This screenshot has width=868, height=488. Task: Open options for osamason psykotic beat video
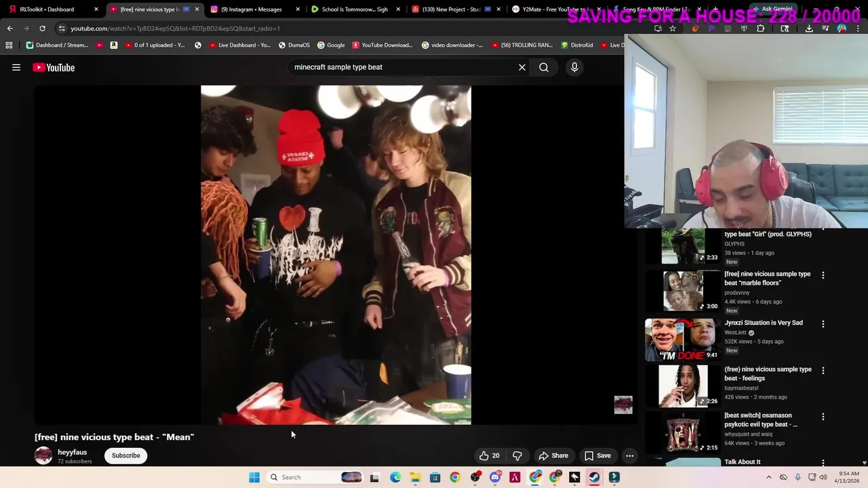click(823, 417)
